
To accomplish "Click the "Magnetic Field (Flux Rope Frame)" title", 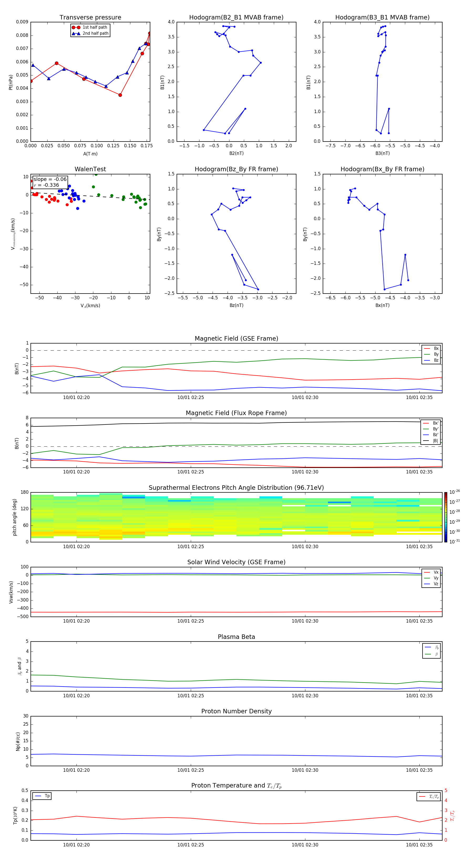I will click(x=236, y=413).
